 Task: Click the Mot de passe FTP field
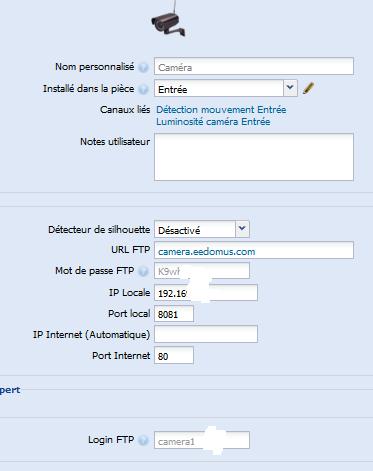click(x=202, y=271)
